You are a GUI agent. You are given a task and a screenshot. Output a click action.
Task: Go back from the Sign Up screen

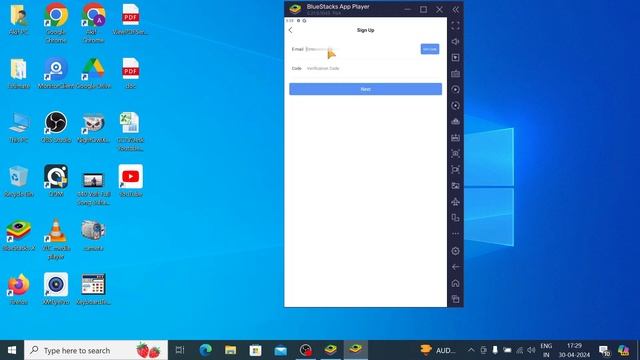(x=291, y=30)
